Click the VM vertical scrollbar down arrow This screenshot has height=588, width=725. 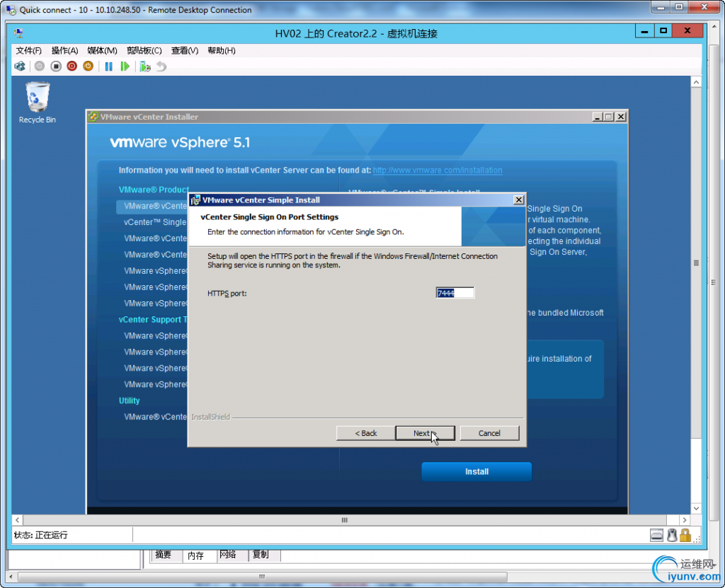(x=697, y=508)
